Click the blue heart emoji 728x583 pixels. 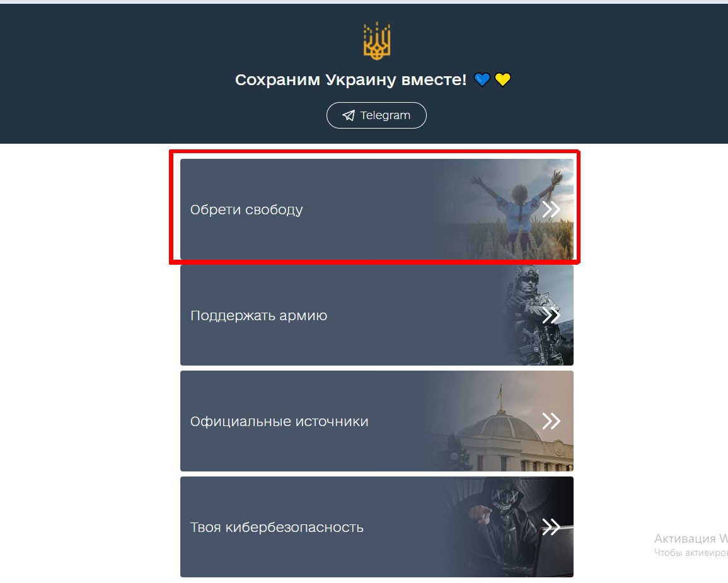coord(482,80)
